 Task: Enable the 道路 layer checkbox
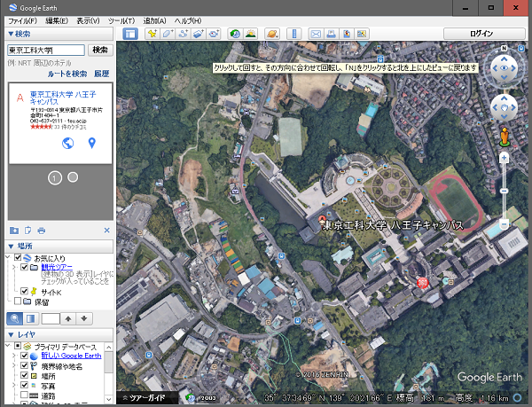(x=25, y=396)
